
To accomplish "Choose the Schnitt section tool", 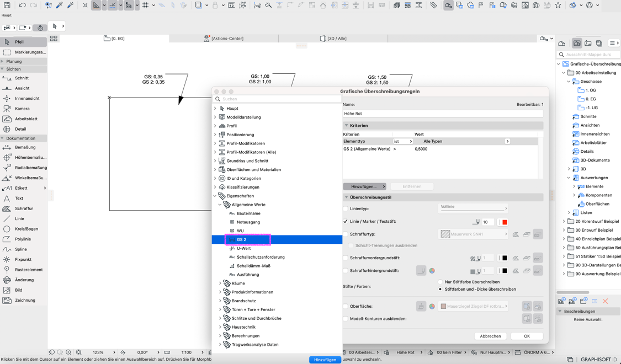I will [23, 78].
